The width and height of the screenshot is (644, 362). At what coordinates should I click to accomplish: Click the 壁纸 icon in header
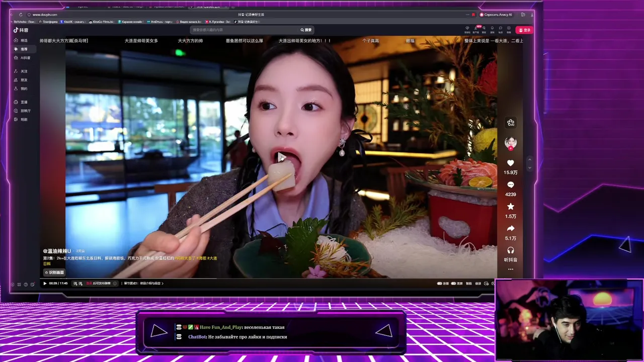[x=484, y=28]
